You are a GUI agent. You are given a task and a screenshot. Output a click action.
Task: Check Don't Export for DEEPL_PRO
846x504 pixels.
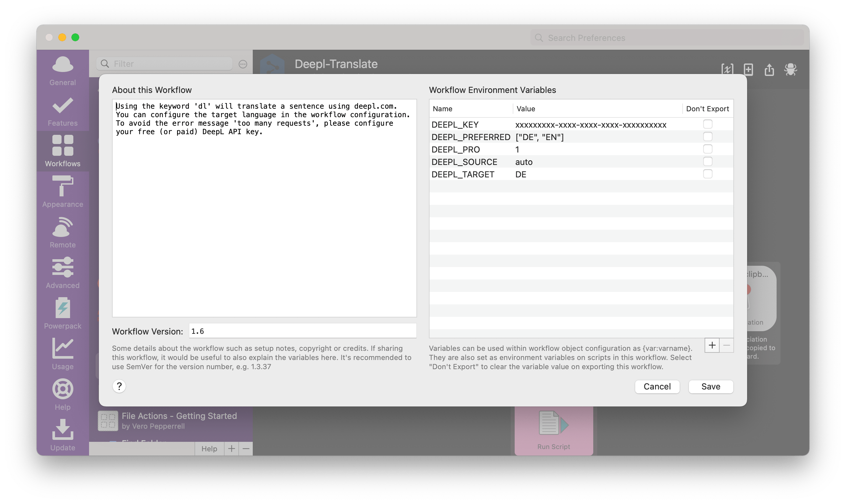pyautogui.click(x=708, y=149)
